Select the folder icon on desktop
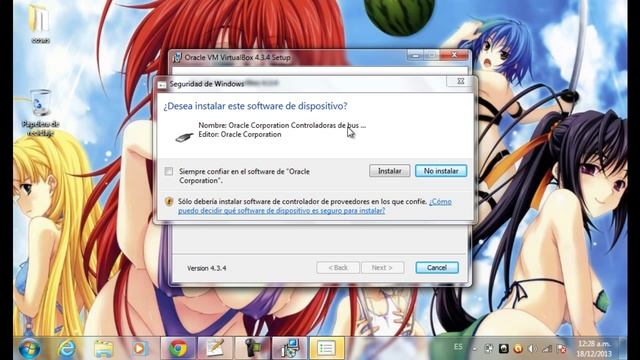This screenshot has height=360, width=640. pyautogui.click(x=40, y=24)
